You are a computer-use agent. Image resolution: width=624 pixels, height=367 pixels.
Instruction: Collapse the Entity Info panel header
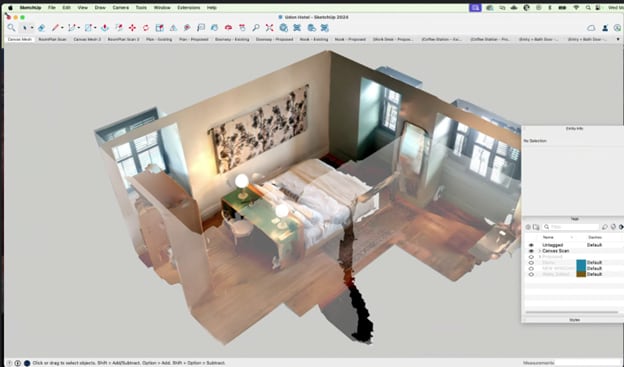click(x=574, y=129)
